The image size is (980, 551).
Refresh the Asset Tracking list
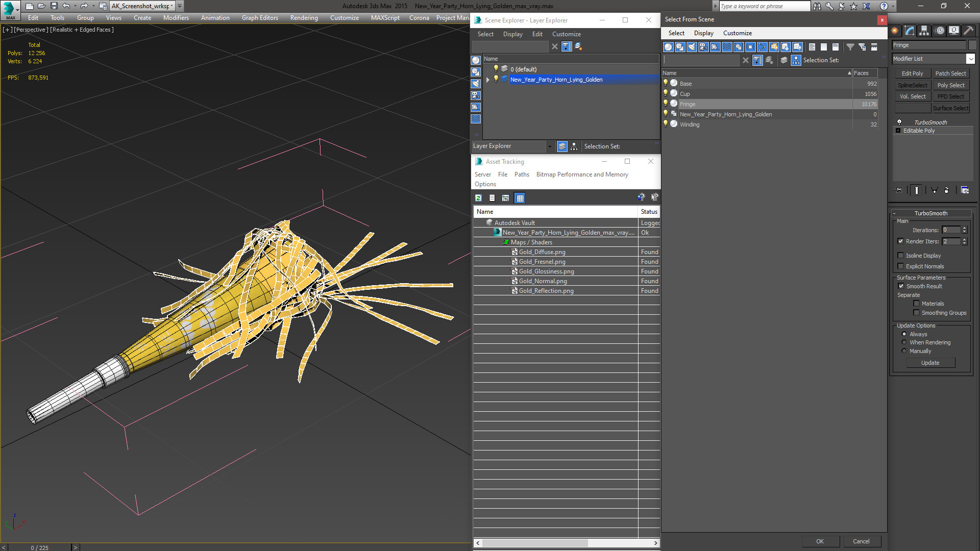[478, 198]
